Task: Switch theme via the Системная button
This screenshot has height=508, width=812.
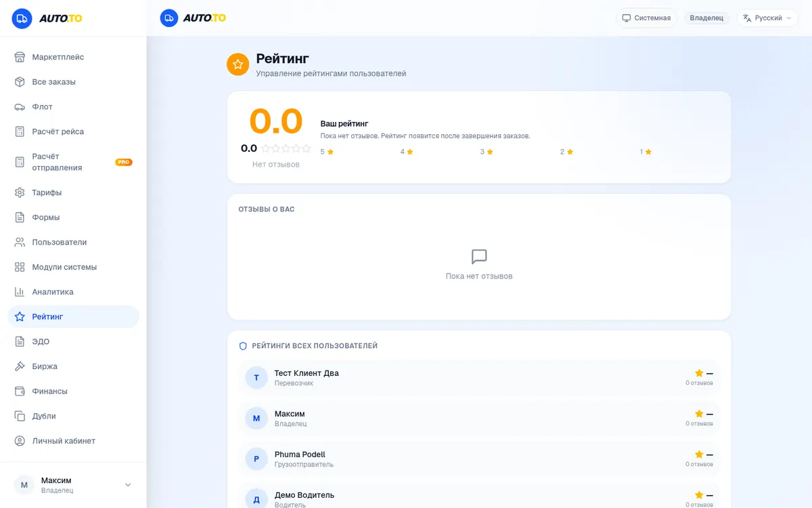Action: click(646, 18)
